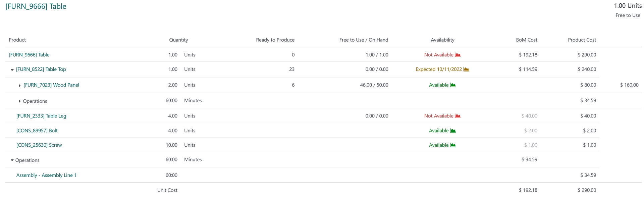Click Bolt availability chart icon
Screen dimensions: 644x202
453,131
